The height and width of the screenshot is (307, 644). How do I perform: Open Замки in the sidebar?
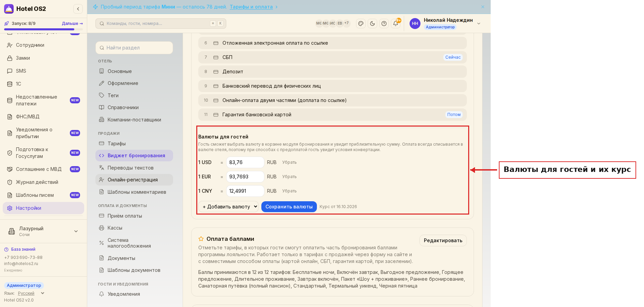tap(44, 58)
